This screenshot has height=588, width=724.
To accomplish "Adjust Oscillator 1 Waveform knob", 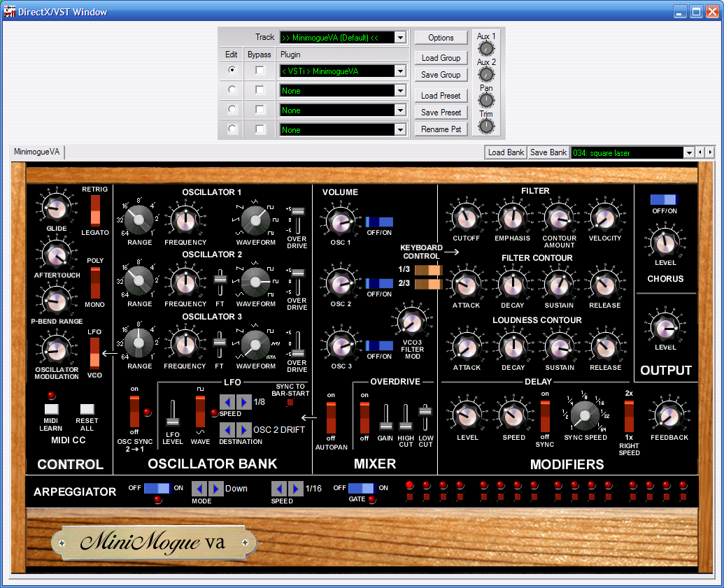I will pos(255,220).
